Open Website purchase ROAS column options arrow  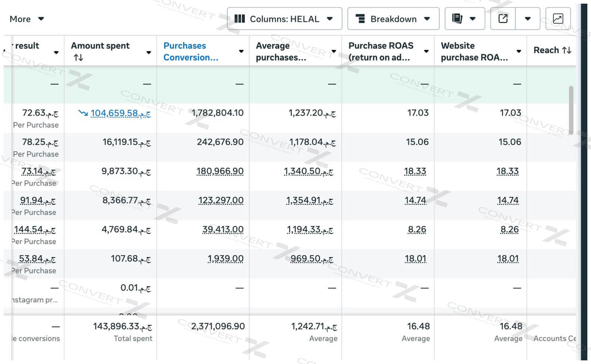(519, 51)
